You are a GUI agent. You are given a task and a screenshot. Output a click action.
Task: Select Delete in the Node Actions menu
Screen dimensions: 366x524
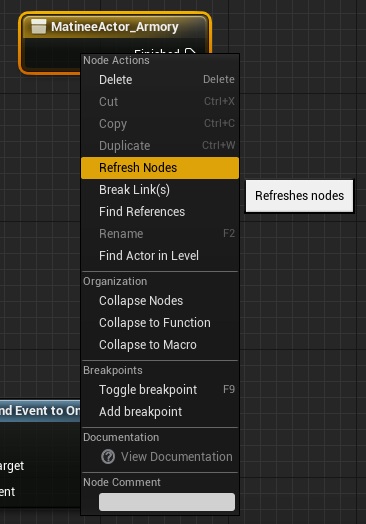pyautogui.click(x=160, y=80)
